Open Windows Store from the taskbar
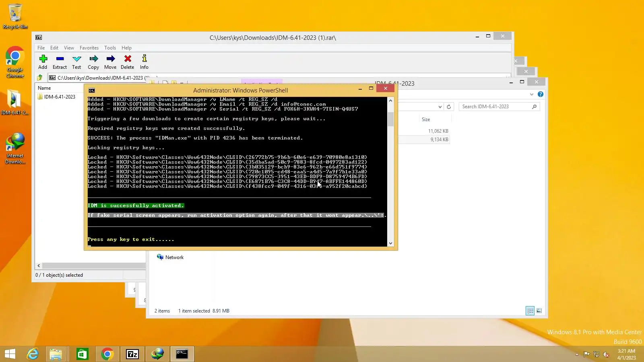The width and height of the screenshot is (644, 362). coord(82,354)
